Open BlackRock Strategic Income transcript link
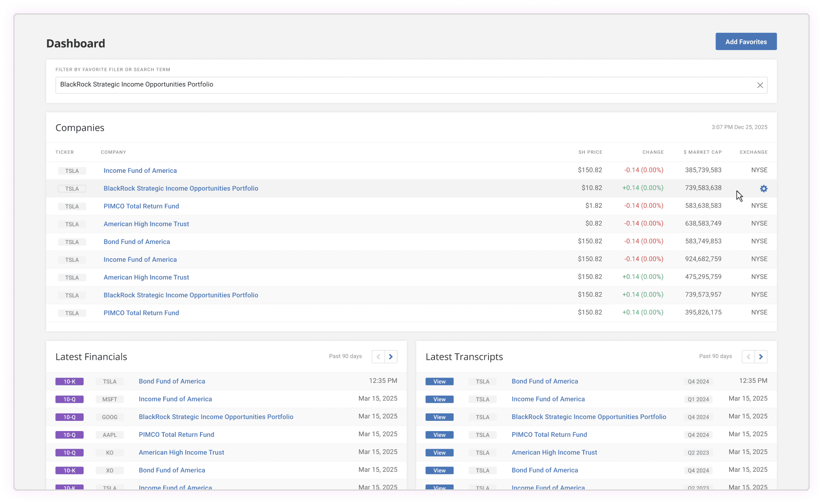 589,417
